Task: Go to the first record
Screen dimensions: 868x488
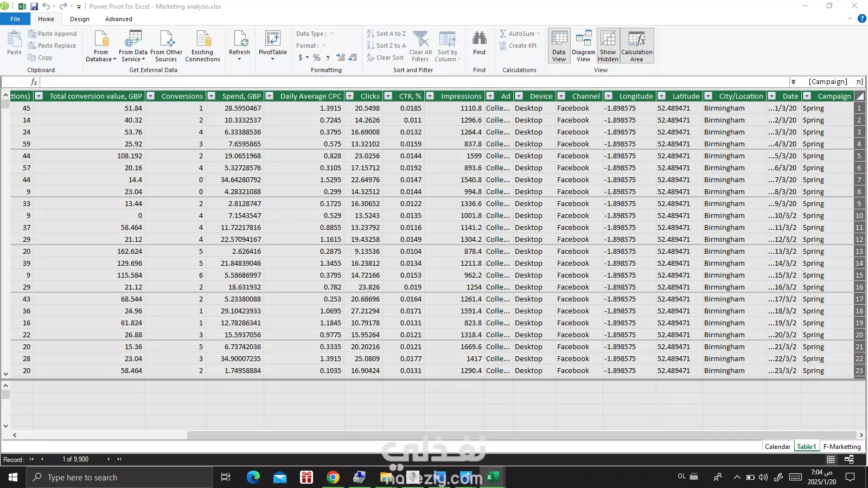Action: [31, 459]
